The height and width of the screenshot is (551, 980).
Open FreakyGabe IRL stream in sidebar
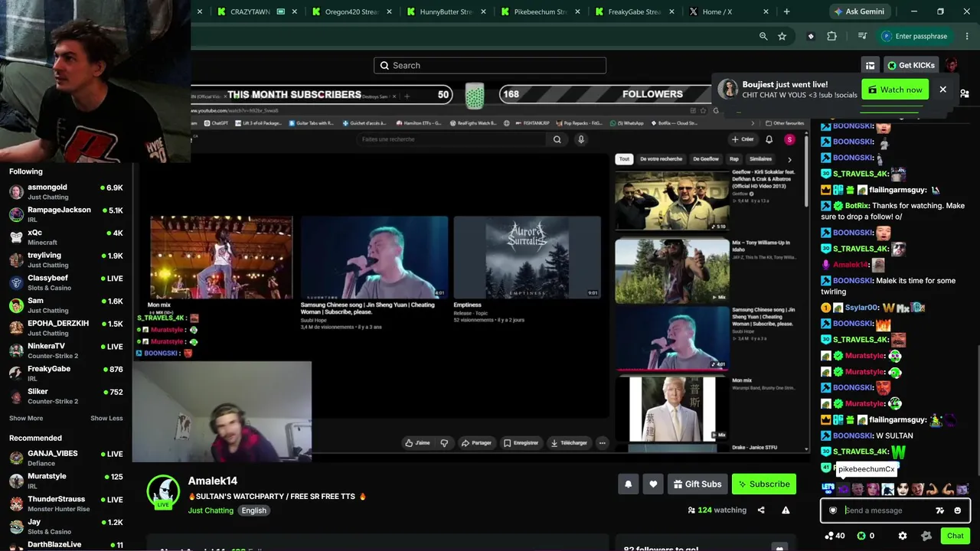click(x=66, y=373)
